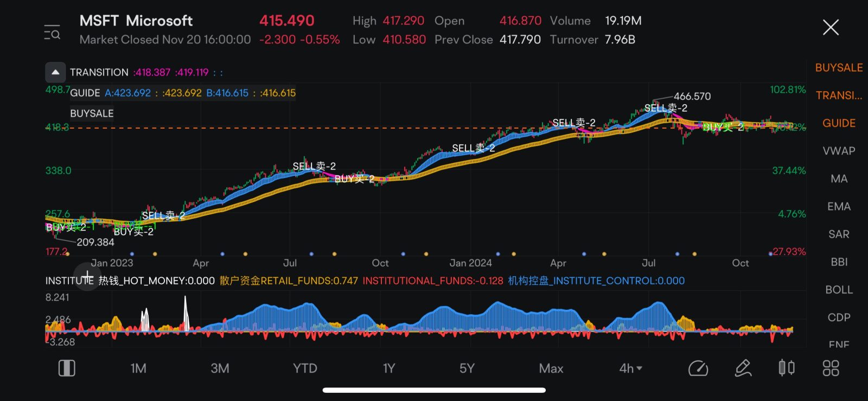The width and height of the screenshot is (868, 401).
Task: Tap the 209.384 low price label
Action: pyautogui.click(x=95, y=242)
